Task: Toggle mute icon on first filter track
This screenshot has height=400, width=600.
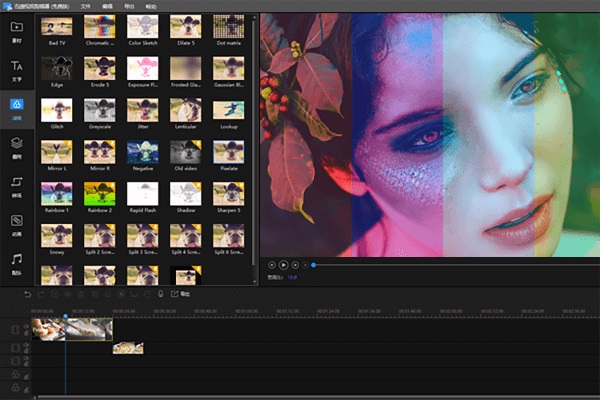Action: pyautogui.click(x=26, y=377)
